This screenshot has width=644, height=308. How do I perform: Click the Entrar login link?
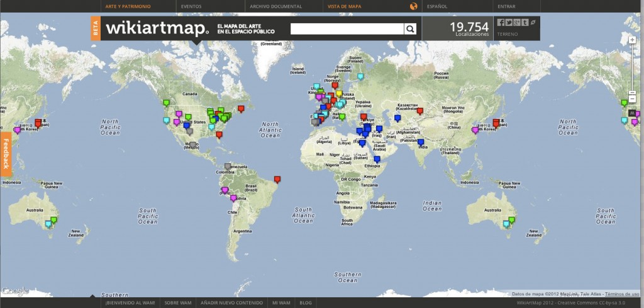506,7
